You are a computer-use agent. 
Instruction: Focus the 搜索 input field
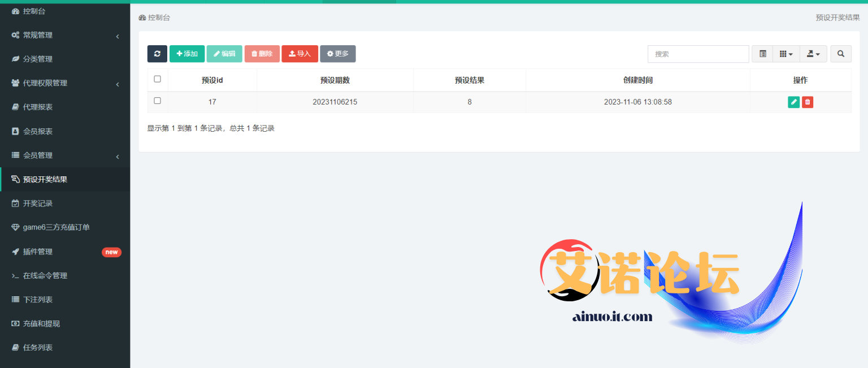tap(698, 54)
